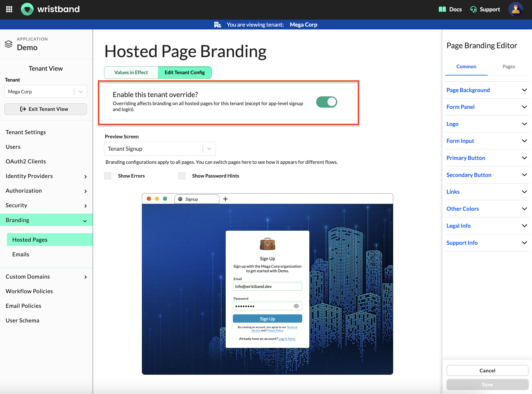Expand Authorization in sidebar
This screenshot has width=532, height=394.
(46, 191)
